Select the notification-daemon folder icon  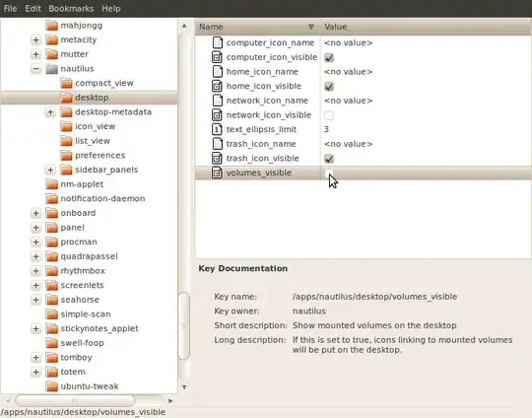coord(52,198)
